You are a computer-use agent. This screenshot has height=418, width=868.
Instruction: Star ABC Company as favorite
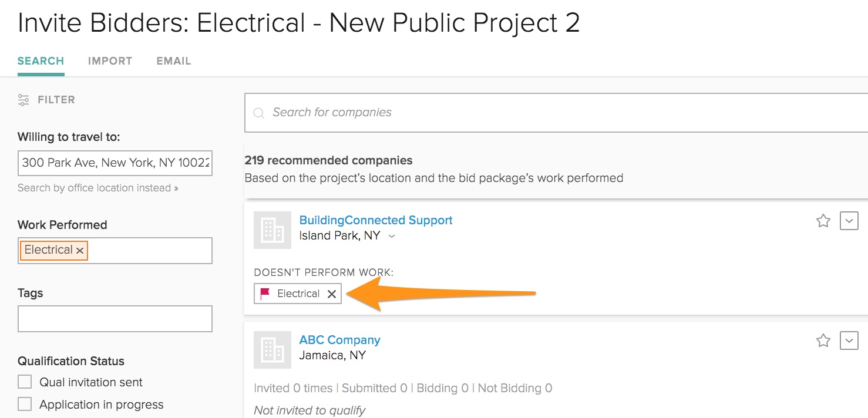[823, 340]
